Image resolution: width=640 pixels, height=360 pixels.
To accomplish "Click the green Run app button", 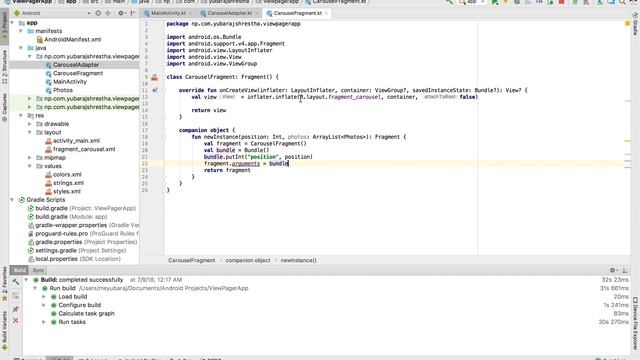I will pos(495,2).
